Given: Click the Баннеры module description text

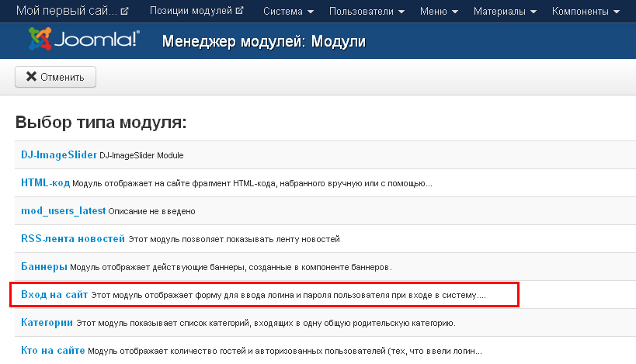Looking at the screenshot, I should tap(231, 268).
